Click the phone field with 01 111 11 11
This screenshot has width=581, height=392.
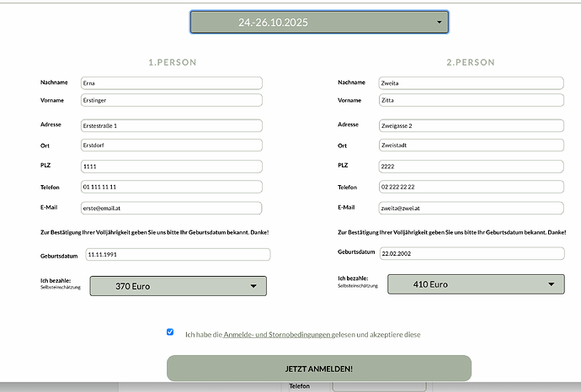[x=171, y=187]
